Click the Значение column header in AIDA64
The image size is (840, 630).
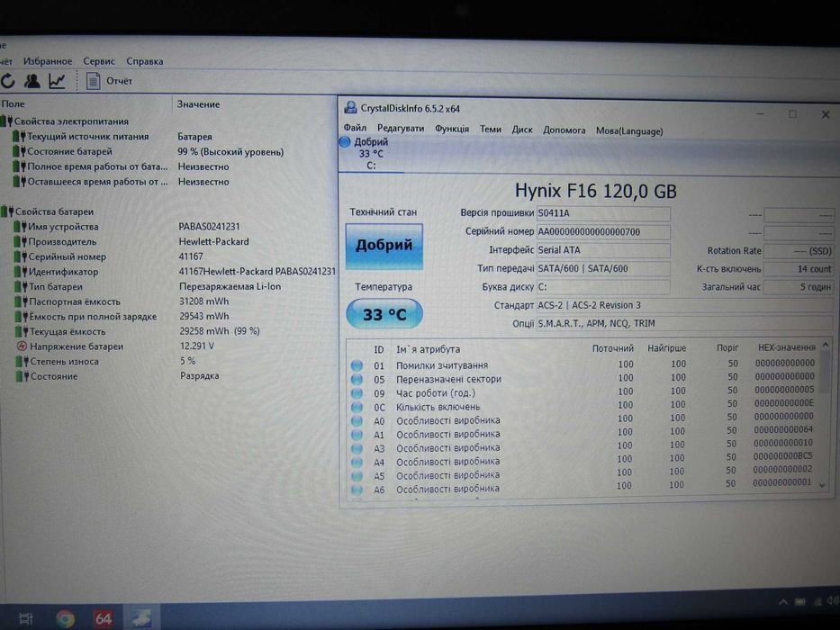(198, 103)
